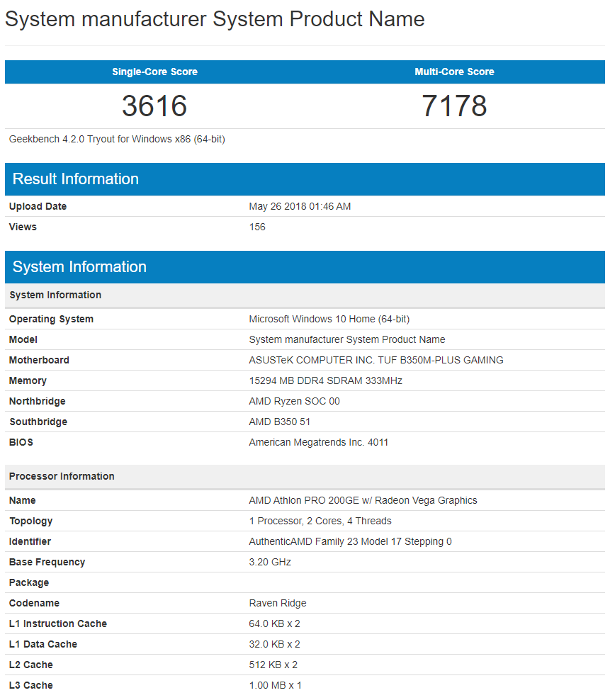Click the Base Frequency label
This screenshot has width=610, height=700.
[47, 562]
